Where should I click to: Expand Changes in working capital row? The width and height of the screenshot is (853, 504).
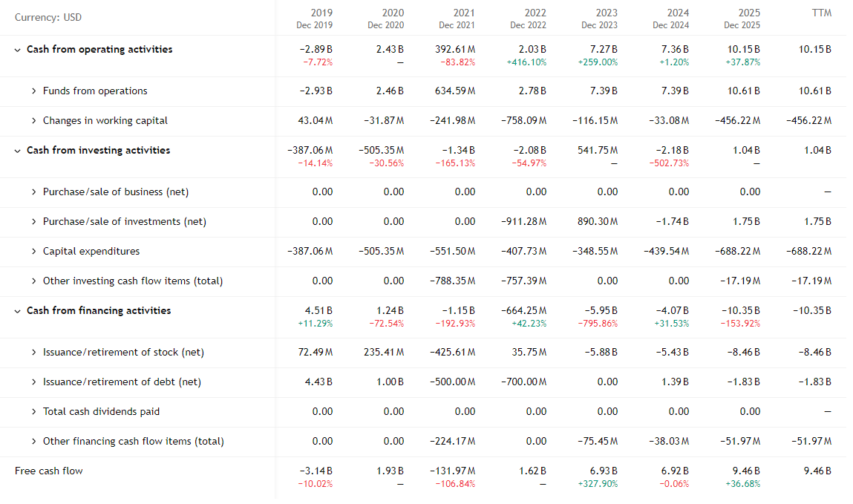click(x=34, y=121)
